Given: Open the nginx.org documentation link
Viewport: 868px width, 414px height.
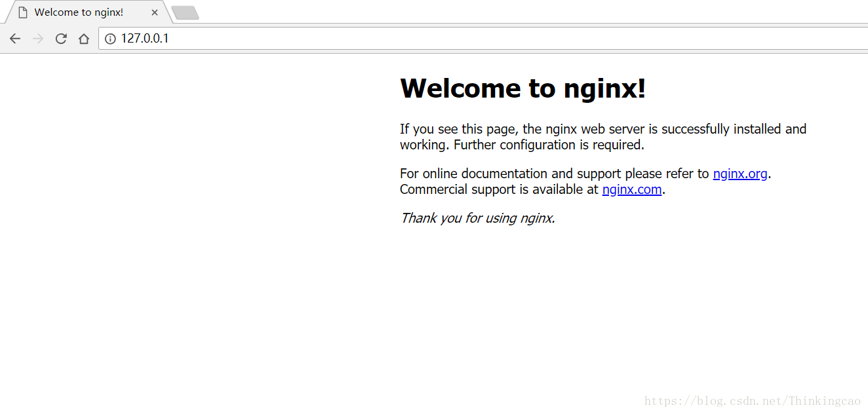Looking at the screenshot, I should click(740, 174).
